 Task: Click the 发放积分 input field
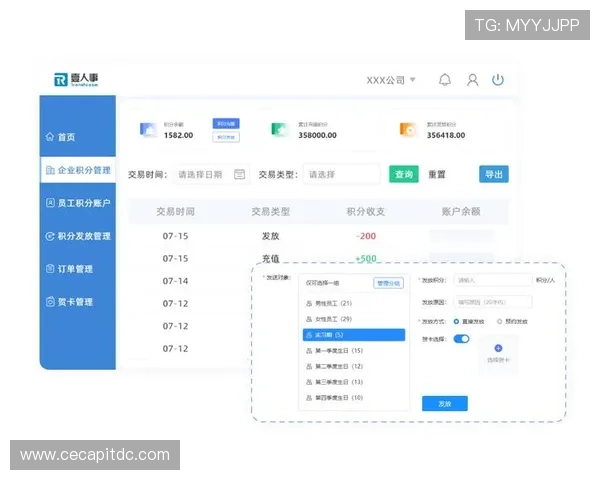[x=493, y=280]
